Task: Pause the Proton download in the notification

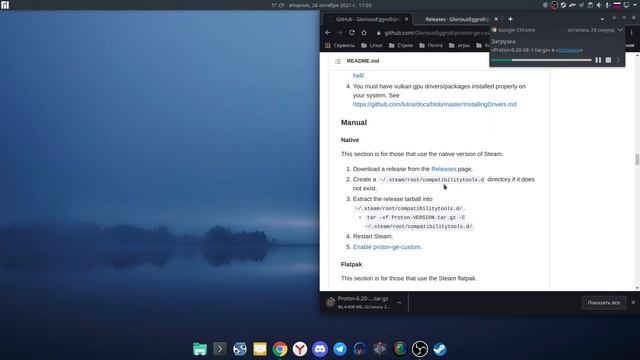Action: point(598,60)
